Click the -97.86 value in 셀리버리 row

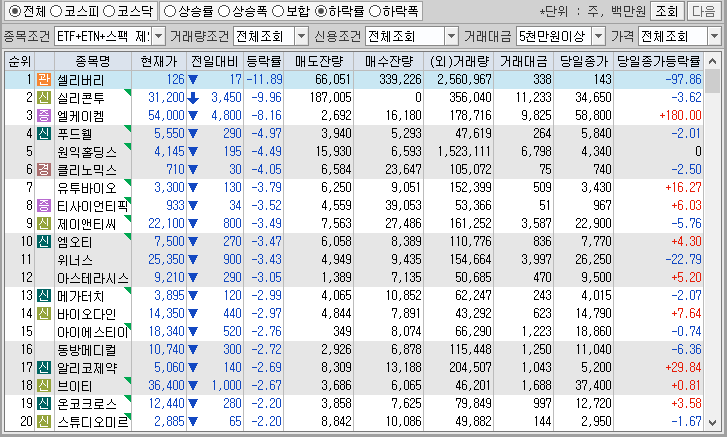(x=683, y=80)
